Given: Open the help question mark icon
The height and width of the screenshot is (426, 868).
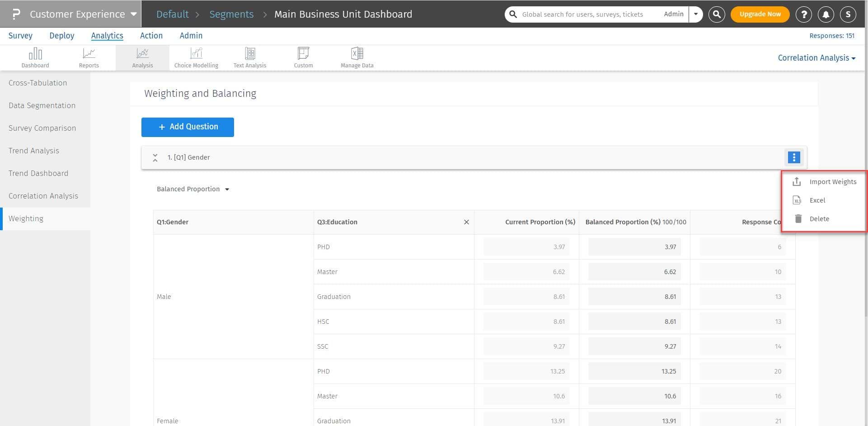Looking at the screenshot, I should click(x=803, y=14).
